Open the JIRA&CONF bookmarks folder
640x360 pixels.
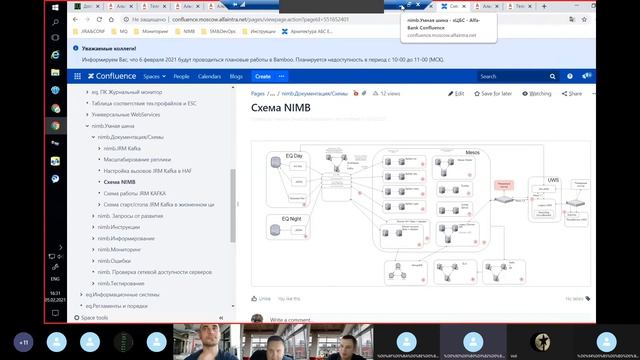(89, 31)
